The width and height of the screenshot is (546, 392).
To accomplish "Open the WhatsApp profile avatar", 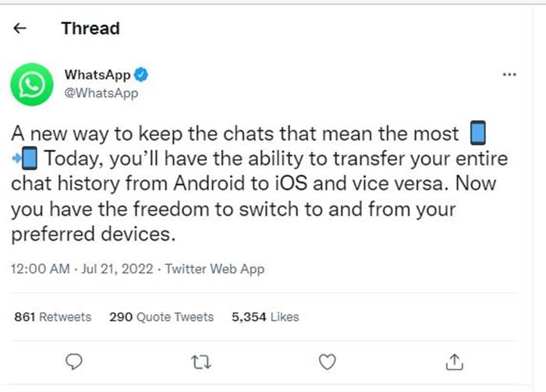I will pyautogui.click(x=30, y=84).
